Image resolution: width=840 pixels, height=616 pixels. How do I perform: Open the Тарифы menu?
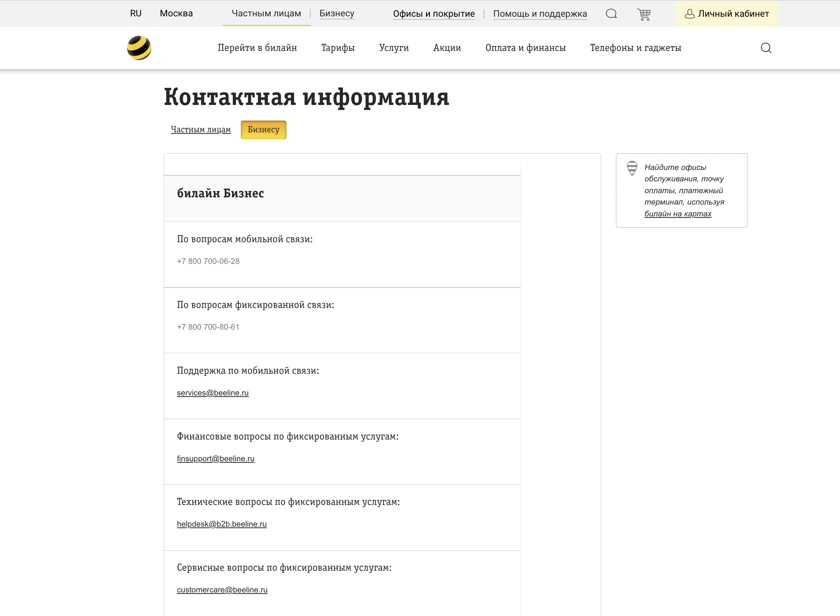(338, 48)
